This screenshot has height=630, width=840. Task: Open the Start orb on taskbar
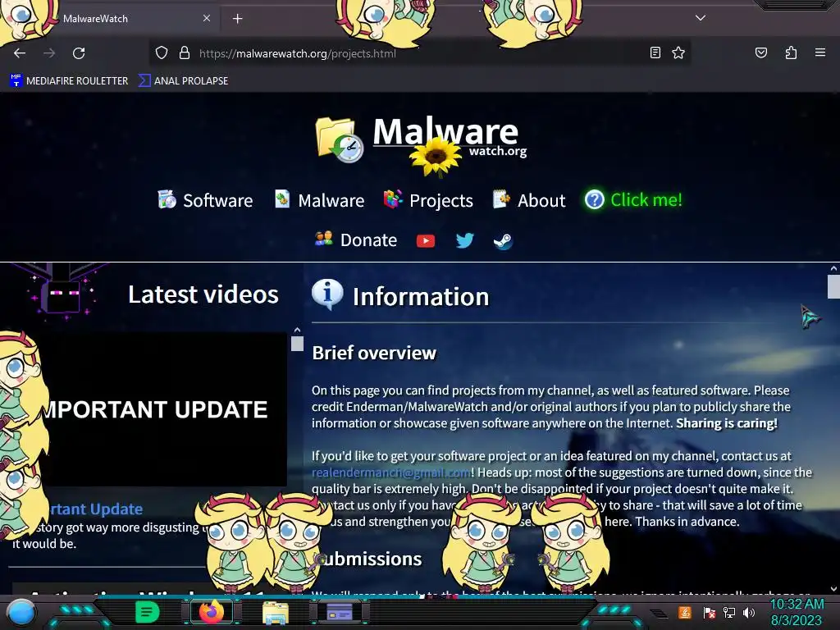click(x=21, y=612)
